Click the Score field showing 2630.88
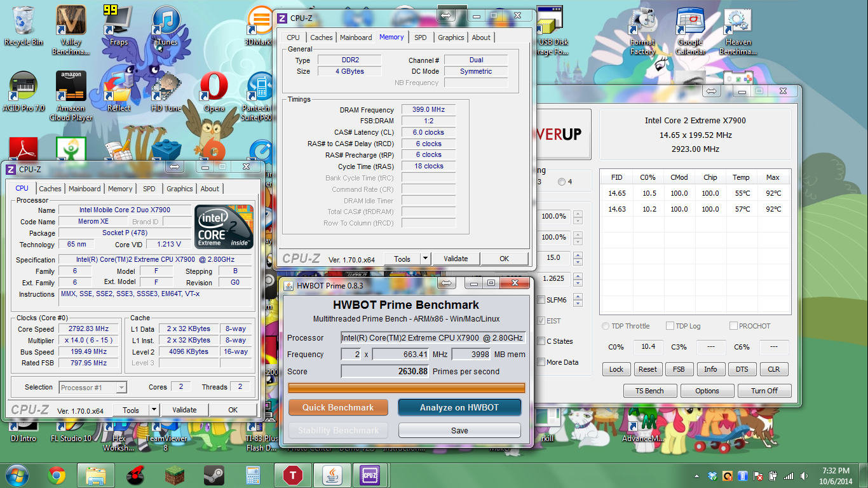The width and height of the screenshot is (868, 488). tap(385, 371)
